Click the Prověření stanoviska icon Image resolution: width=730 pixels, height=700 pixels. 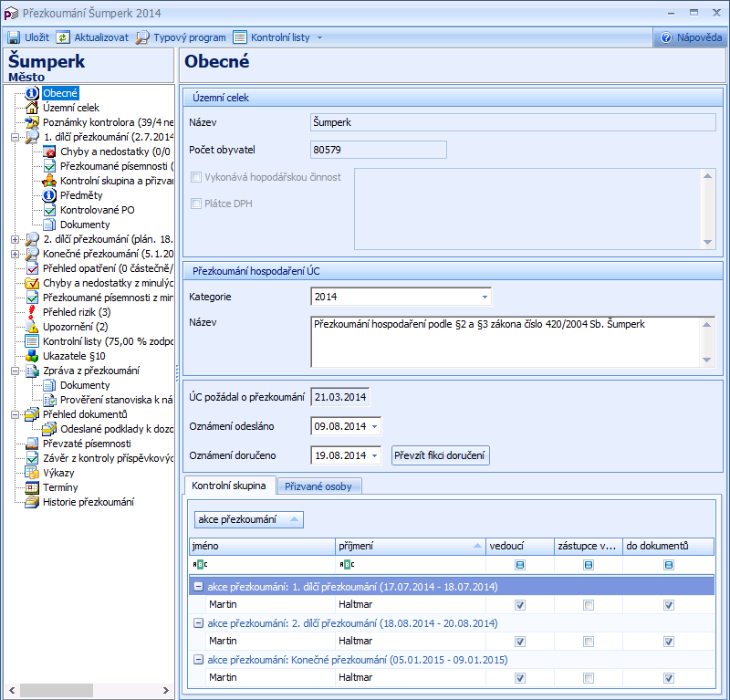pos(49,400)
